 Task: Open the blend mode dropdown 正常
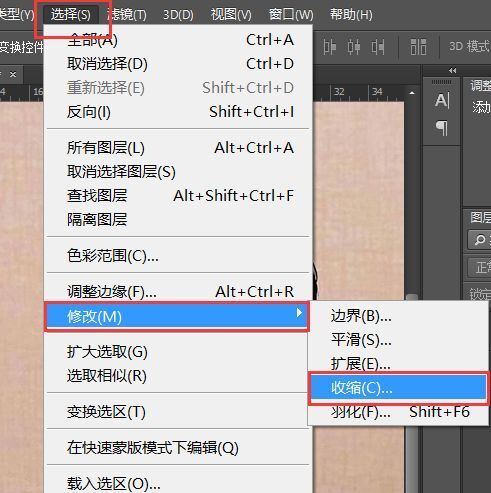pos(480,267)
